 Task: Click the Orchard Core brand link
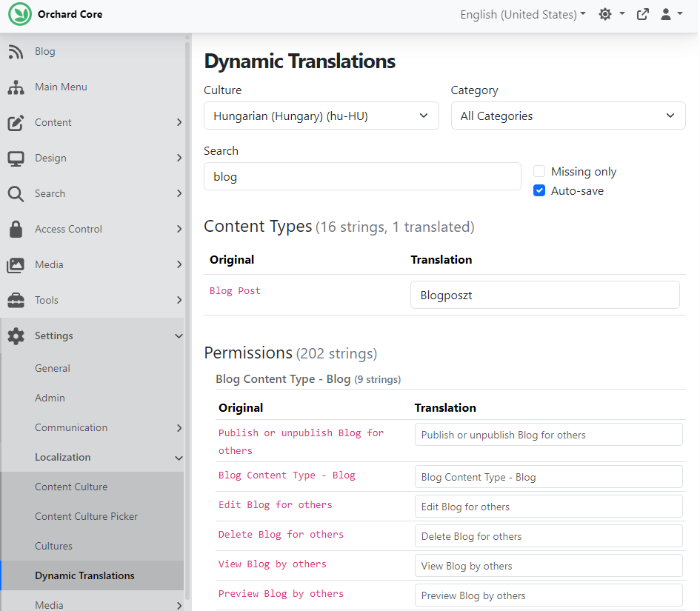70,14
